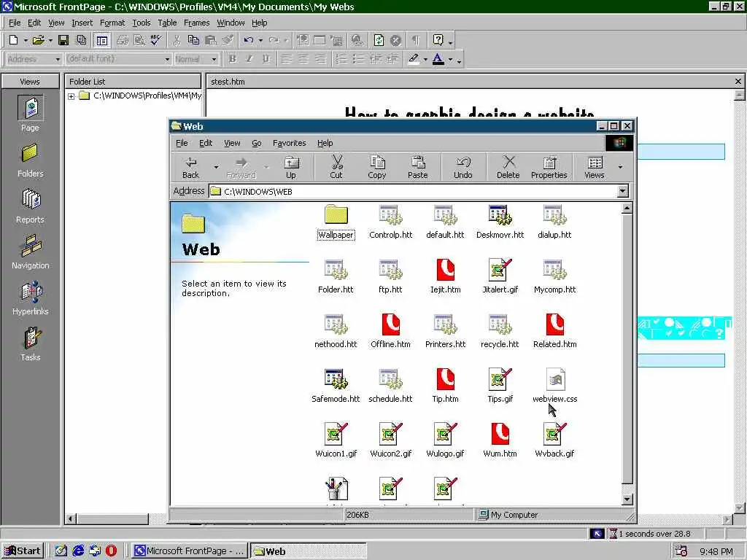This screenshot has width=747, height=560.
Task: Open the highlight color dropdown arrow
Action: coord(425,60)
